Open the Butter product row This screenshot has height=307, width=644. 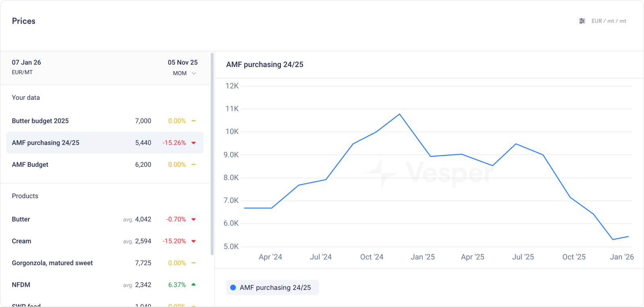[21, 219]
